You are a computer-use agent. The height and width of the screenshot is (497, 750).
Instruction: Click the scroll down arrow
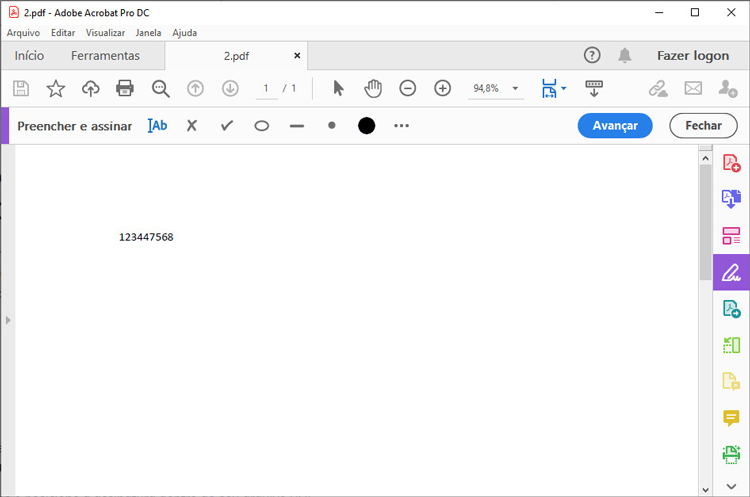pyautogui.click(x=706, y=490)
